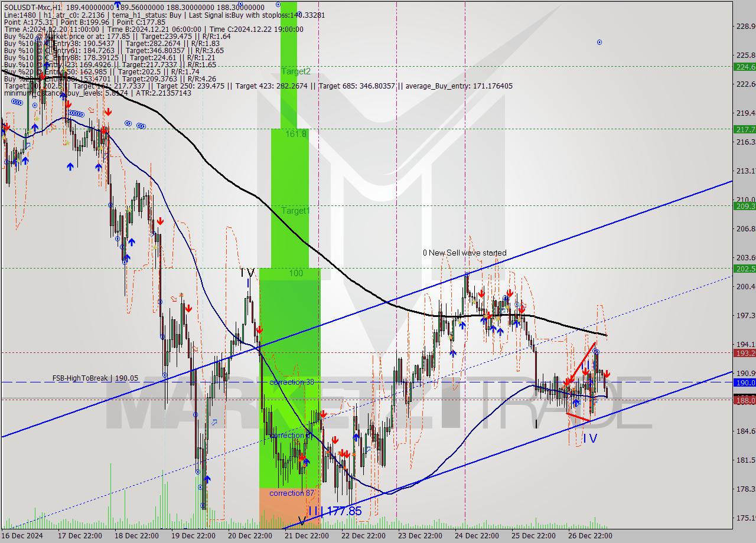Click the green Target2 label
The height and width of the screenshot is (543, 756).
point(295,71)
